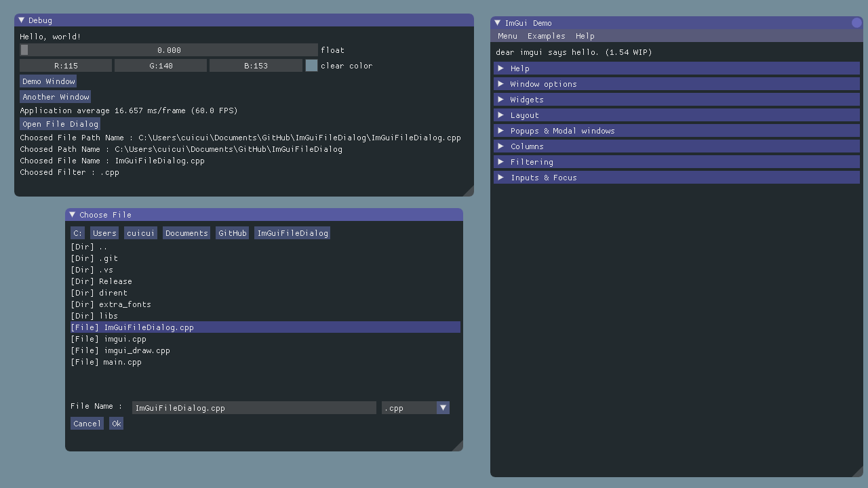Screen dimensions: 868x488
Task: Cancel the Choose File dialog
Action: pos(87,424)
